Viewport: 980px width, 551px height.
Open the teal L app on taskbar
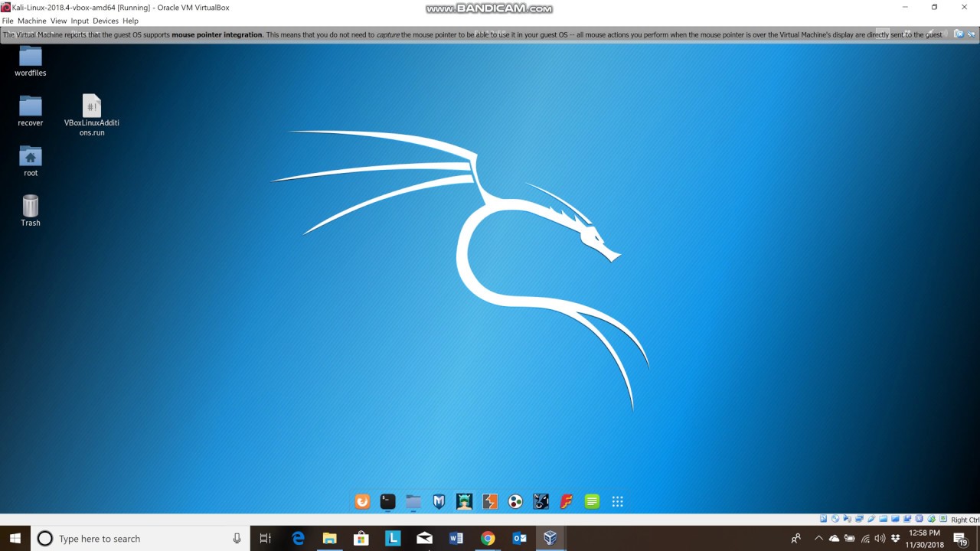click(393, 539)
